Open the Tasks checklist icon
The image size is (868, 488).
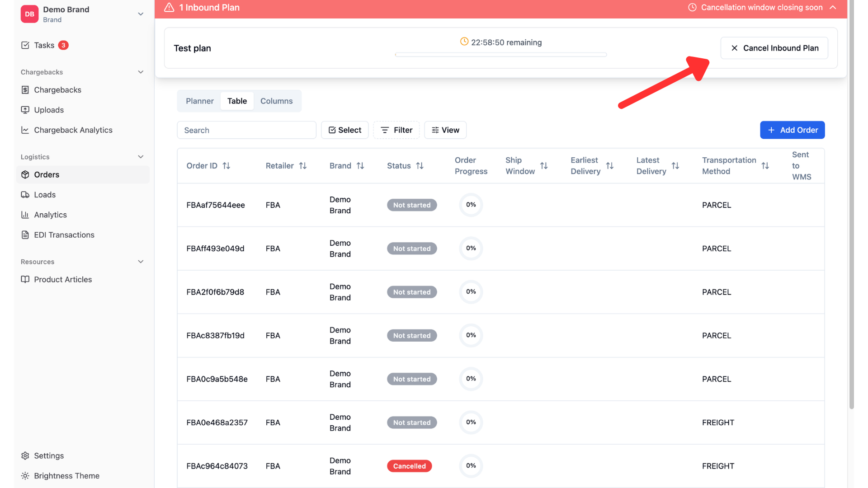pyautogui.click(x=25, y=45)
